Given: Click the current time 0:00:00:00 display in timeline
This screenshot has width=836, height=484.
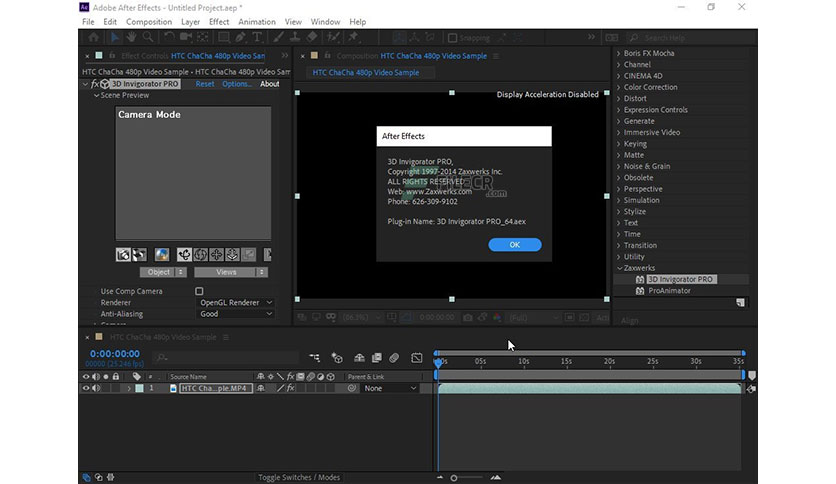Looking at the screenshot, I should 115,353.
